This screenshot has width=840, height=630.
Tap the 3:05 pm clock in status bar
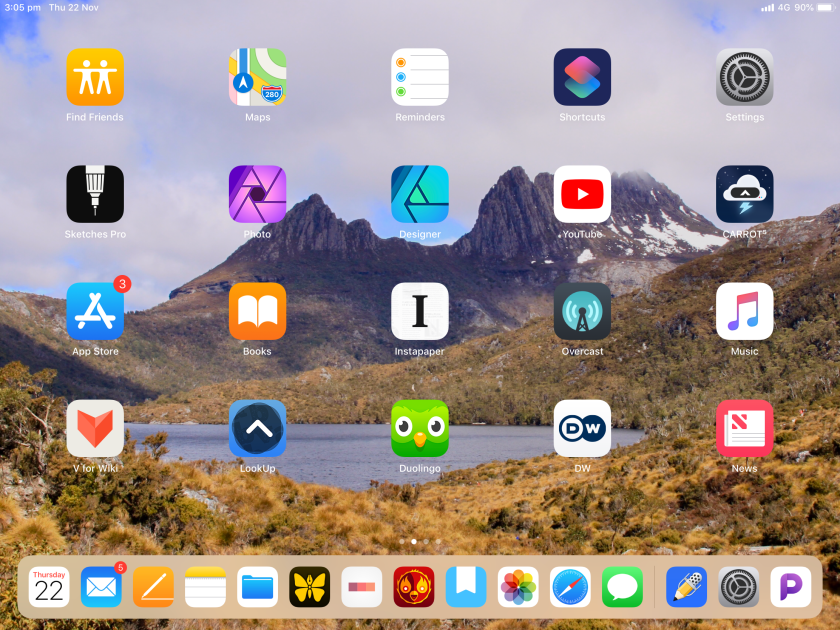click(22, 8)
